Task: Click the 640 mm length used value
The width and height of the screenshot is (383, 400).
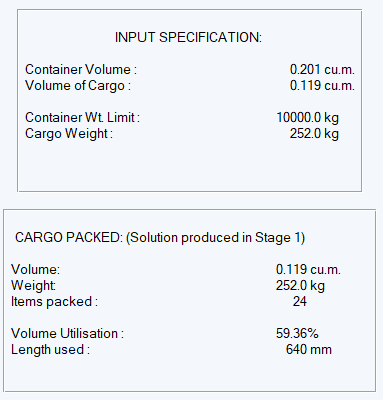Action: (309, 350)
